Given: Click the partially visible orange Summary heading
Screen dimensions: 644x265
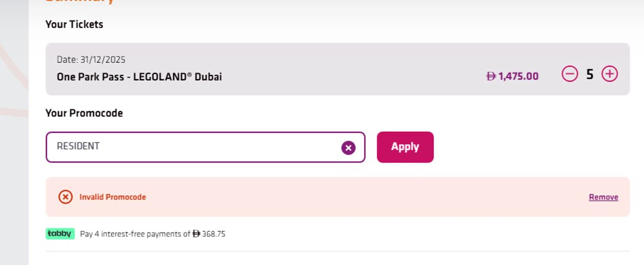Looking at the screenshot, I should pos(80,2).
